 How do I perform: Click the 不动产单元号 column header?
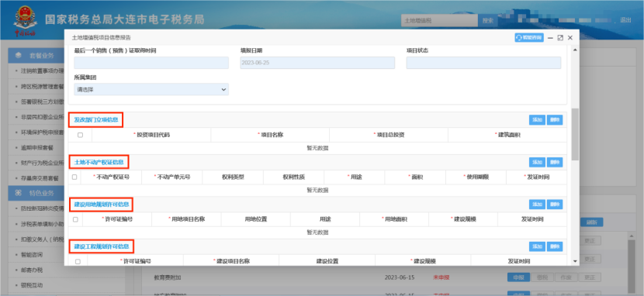click(x=172, y=177)
